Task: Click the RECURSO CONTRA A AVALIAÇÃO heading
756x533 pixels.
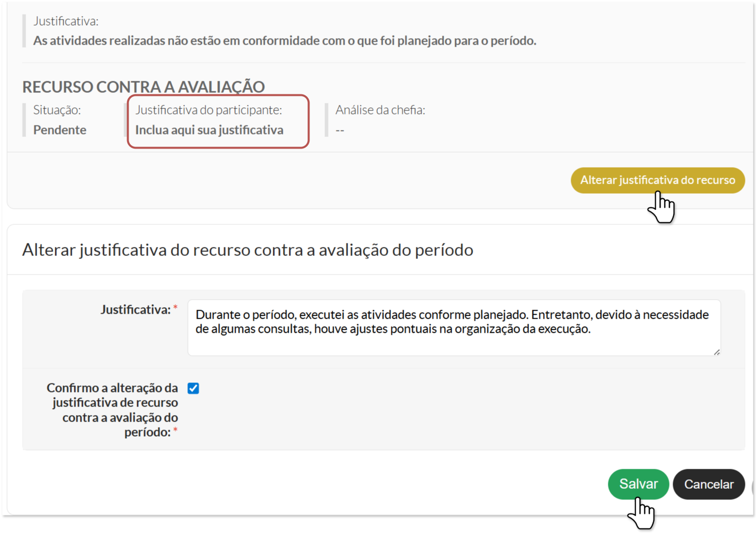Action: [143, 87]
